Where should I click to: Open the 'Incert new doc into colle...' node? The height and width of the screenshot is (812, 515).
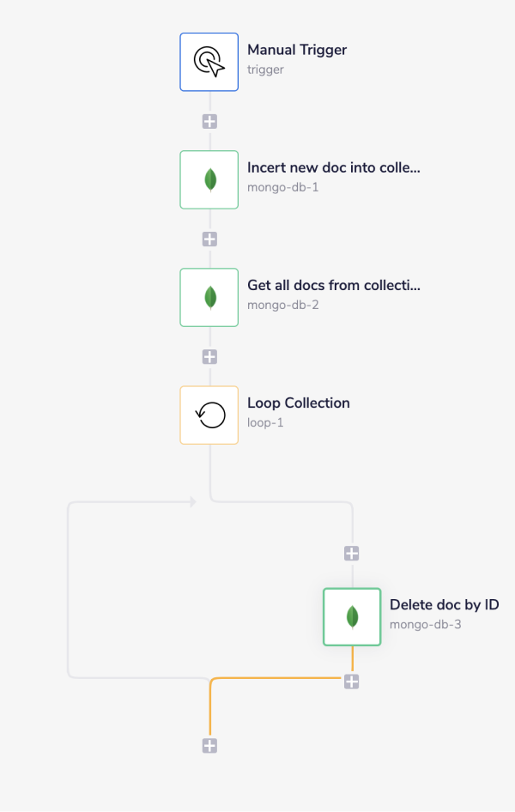click(333, 167)
